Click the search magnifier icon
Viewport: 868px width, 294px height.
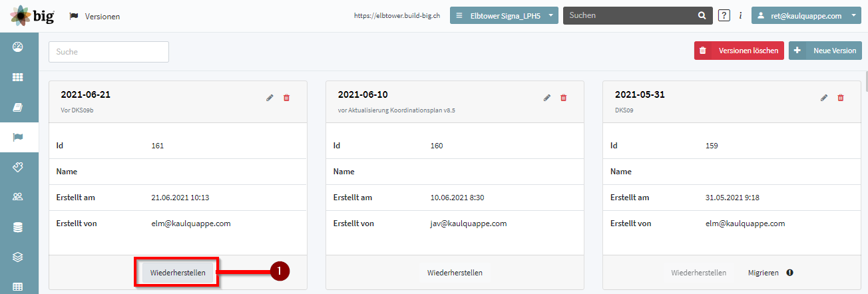701,15
